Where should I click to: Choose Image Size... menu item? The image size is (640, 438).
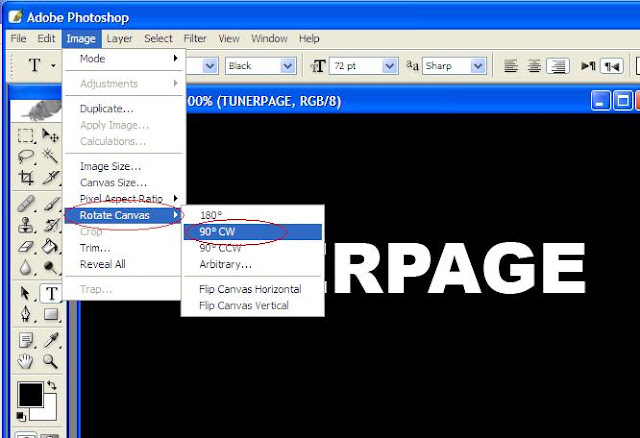[124, 166]
